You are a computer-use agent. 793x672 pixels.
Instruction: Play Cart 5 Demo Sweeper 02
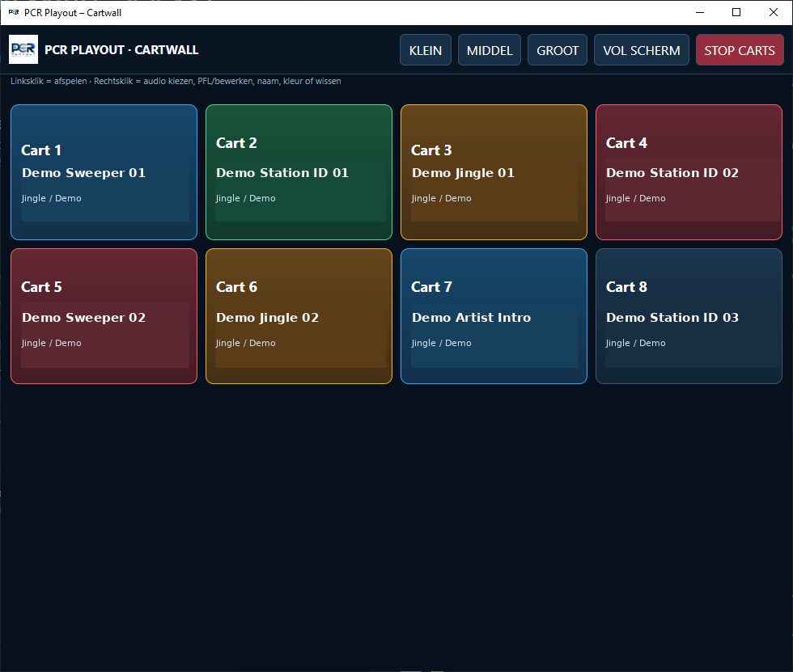click(x=104, y=316)
